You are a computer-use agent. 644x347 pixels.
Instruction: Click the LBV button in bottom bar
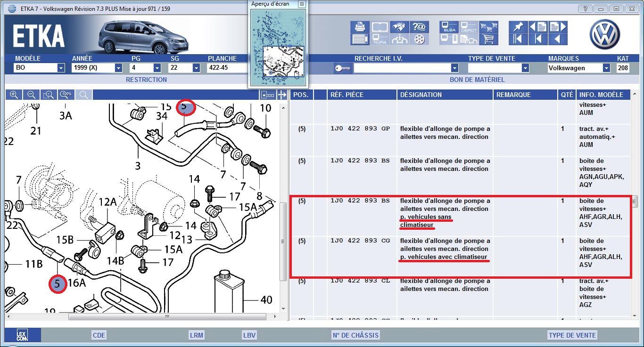pos(249,335)
